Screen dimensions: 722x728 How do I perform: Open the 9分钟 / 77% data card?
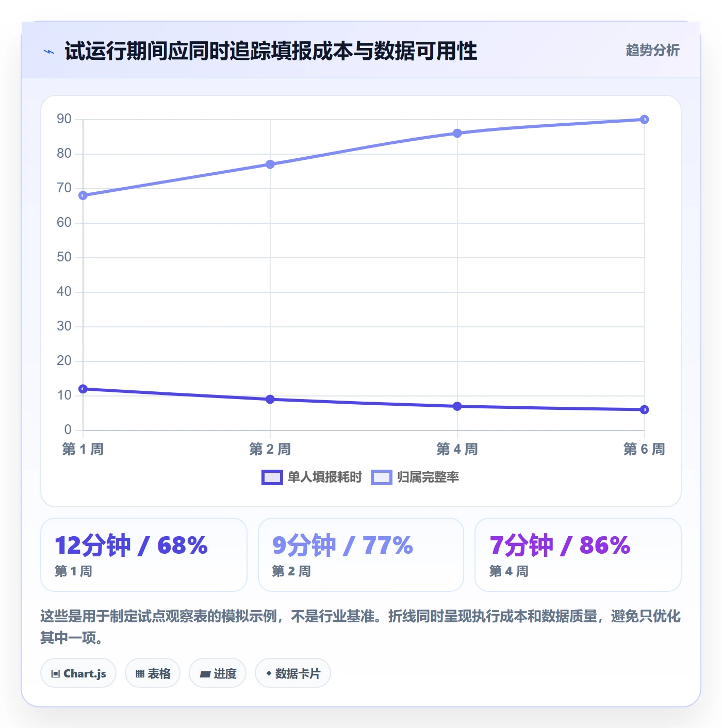coord(361,555)
